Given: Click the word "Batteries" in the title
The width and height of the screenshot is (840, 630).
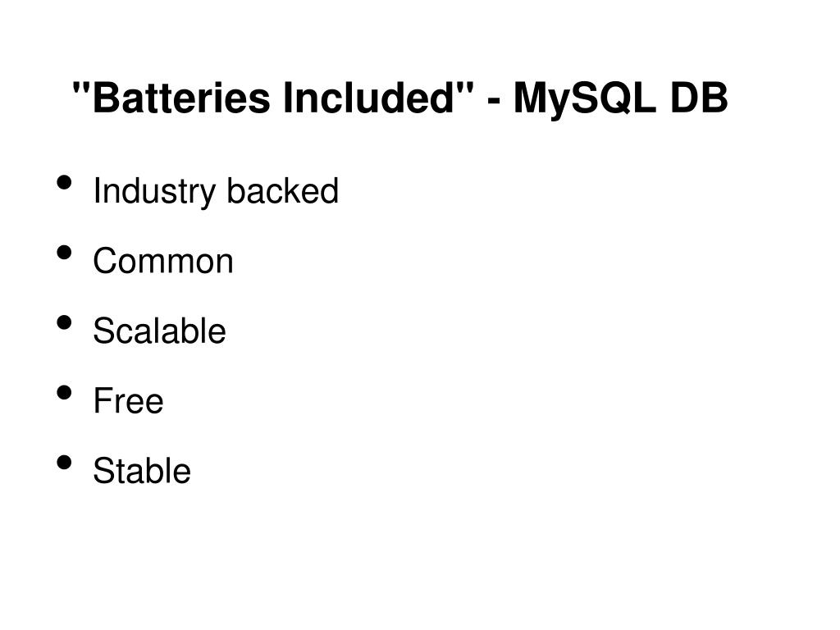Looking at the screenshot, I should coord(181,98).
